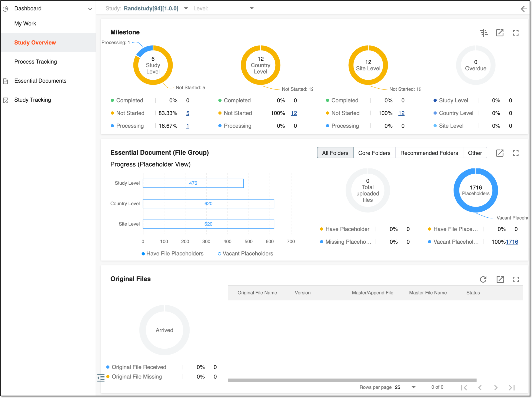This screenshot has width=532, height=398.
Task: Open the Study selector dropdown
Action: tap(186, 9)
